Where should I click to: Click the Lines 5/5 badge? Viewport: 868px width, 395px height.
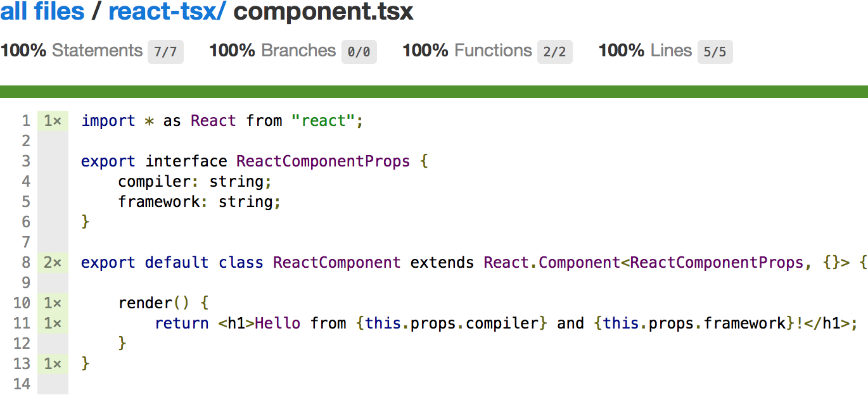tap(715, 53)
